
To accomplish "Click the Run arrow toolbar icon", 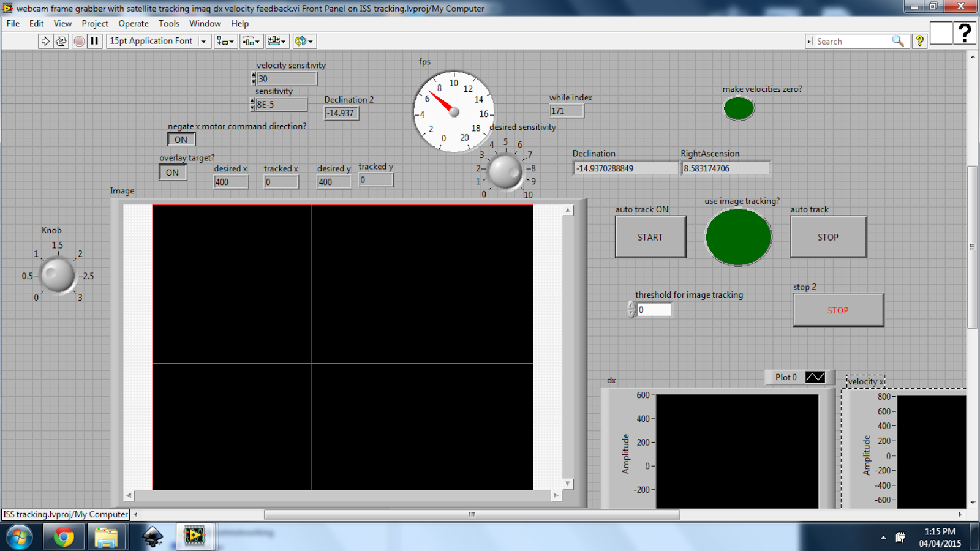I will click(45, 41).
